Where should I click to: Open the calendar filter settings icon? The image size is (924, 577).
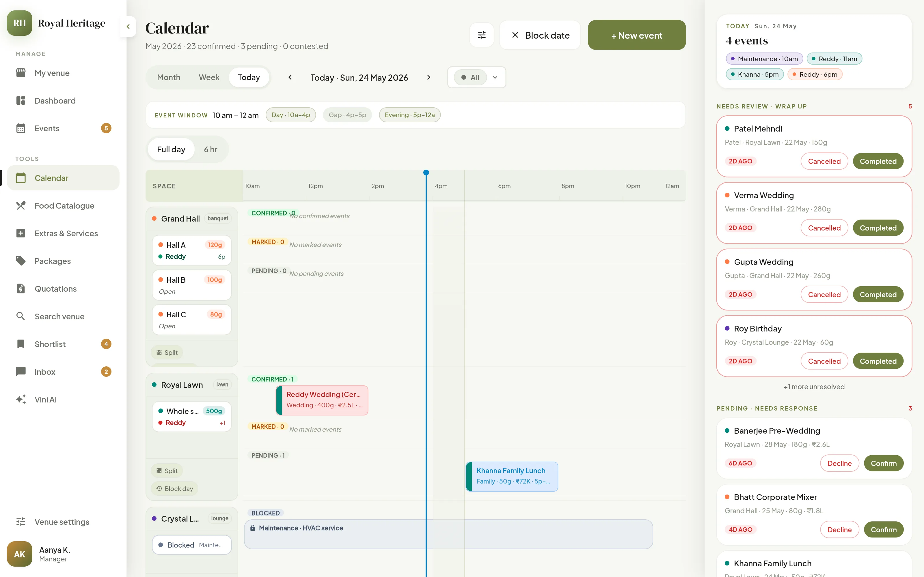pyautogui.click(x=482, y=35)
